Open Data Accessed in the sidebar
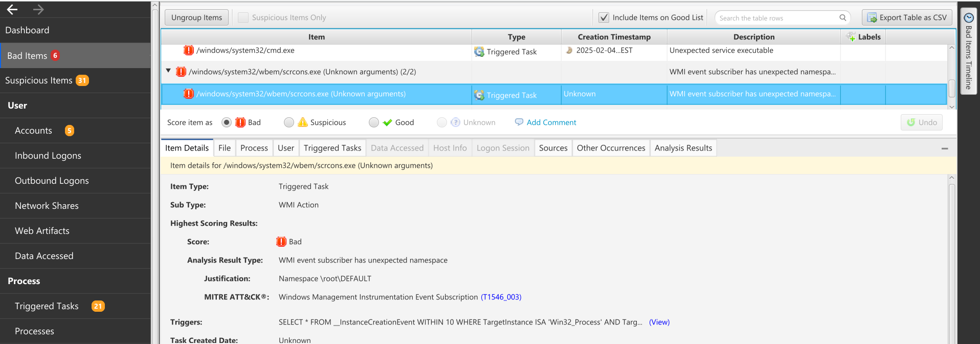 (x=75, y=256)
